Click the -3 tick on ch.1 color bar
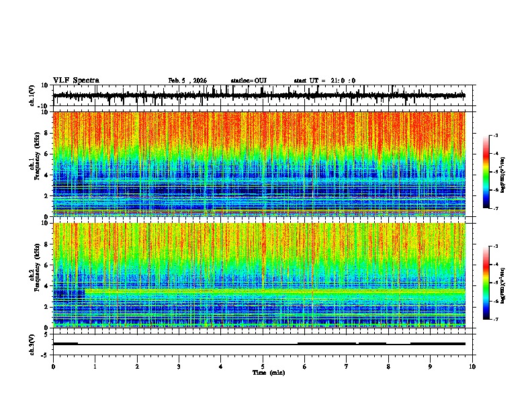 496,135
